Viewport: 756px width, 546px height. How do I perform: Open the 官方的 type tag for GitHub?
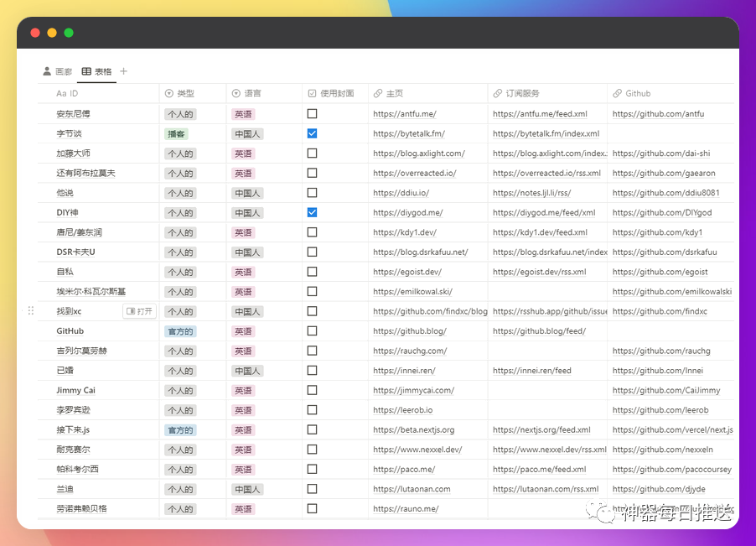(180, 331)
